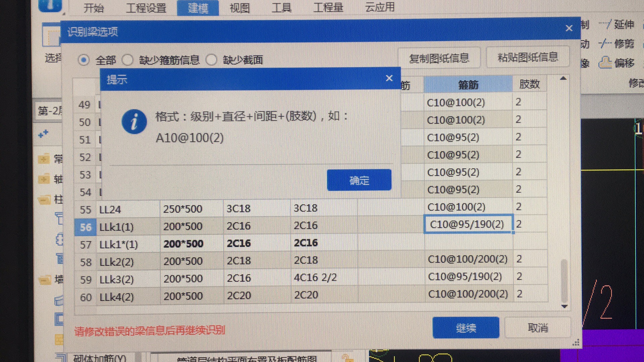The height and width of the screenshot is (362, 644).
Task: Click stirrup cell C10@95(2) in row 51
Action: (468, 137)
